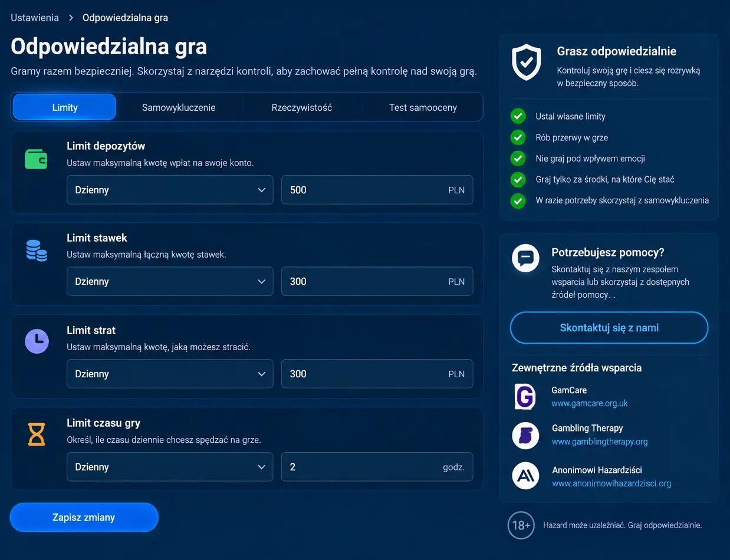Click the green check next to Ustal własne limity
The image size is (730, 560).
click(518, 116)
